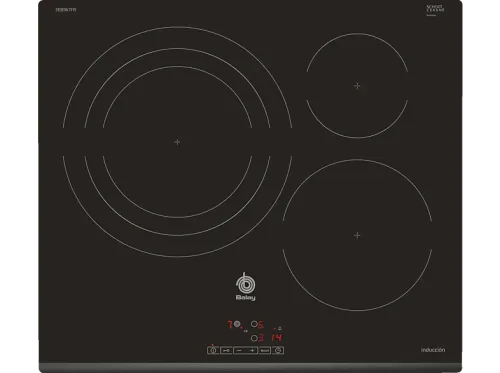Viewport: 500px width, 373px height.
Task: Click the red power level 3 display
Action: pyautogui.click(x=261, y=338)
